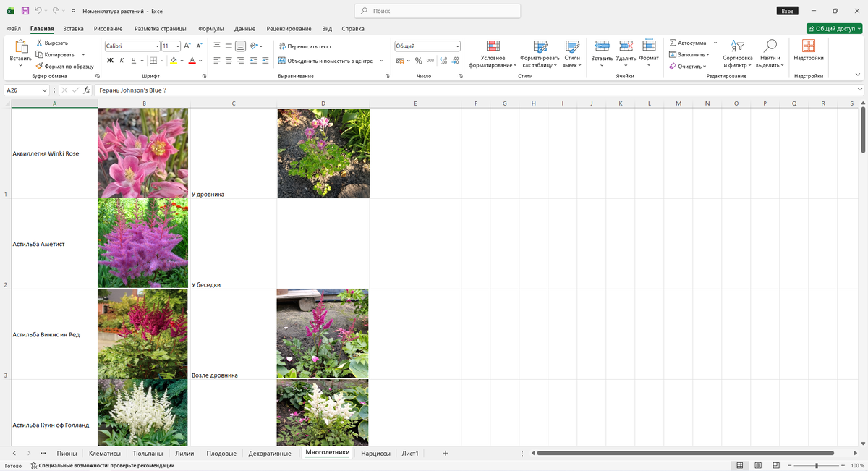The image size is (868, 471).
Task: Apply percent style format
Action: [419, 61]
